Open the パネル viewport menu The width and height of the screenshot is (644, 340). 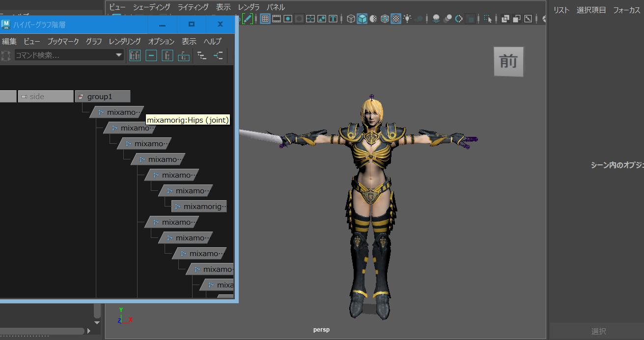pos(276,7)
